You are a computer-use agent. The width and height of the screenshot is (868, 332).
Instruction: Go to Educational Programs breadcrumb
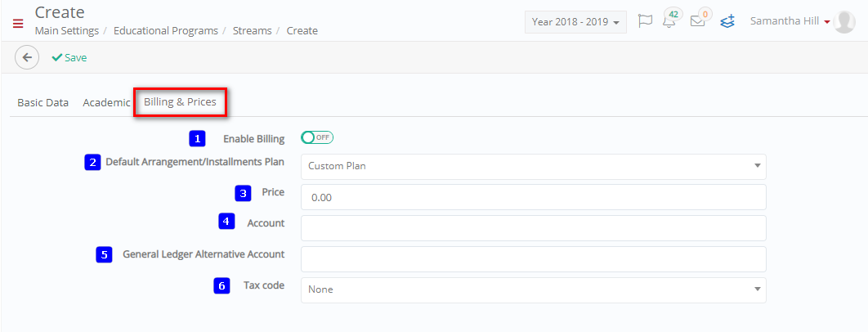166,31
